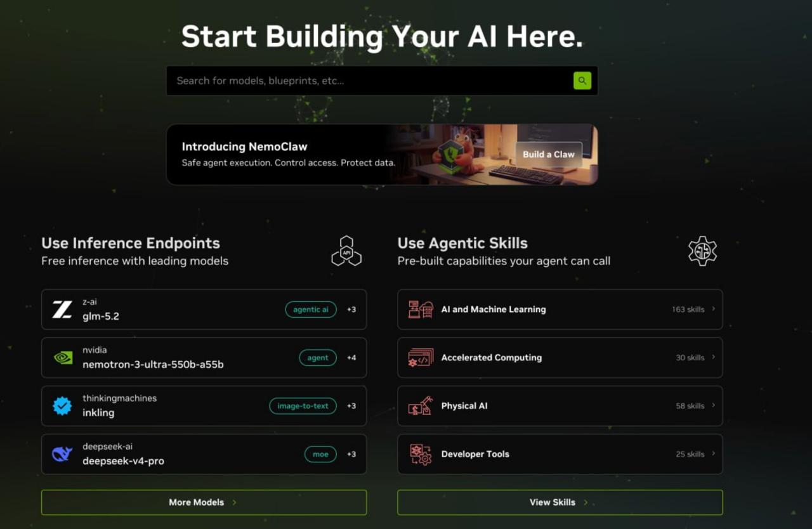Open the deepseek-v4-pro model name

[123, 461]
